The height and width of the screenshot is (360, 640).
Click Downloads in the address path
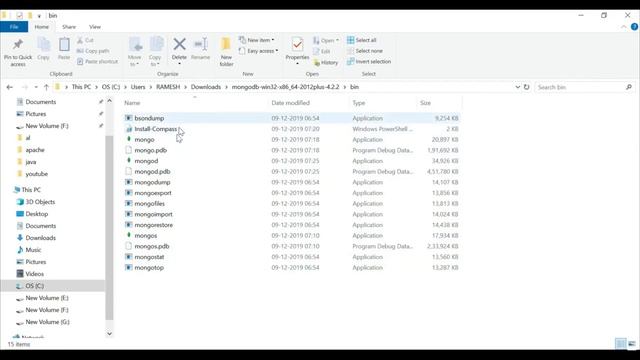[x=206, y=87]
